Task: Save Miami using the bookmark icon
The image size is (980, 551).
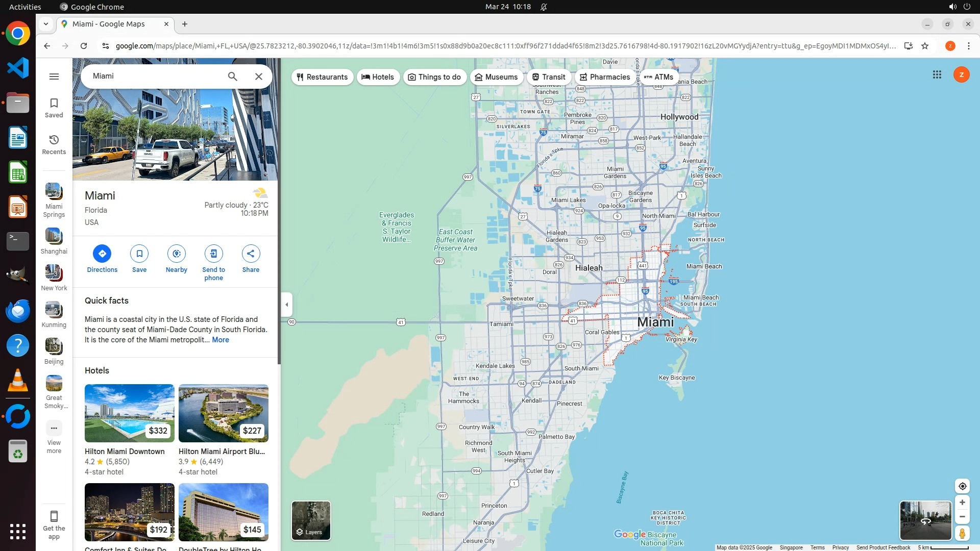Action: (139, 254)
